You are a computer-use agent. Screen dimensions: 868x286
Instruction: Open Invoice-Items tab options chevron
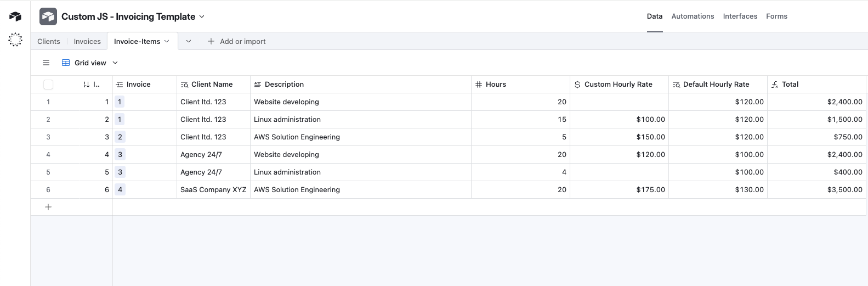coord(167,41)
